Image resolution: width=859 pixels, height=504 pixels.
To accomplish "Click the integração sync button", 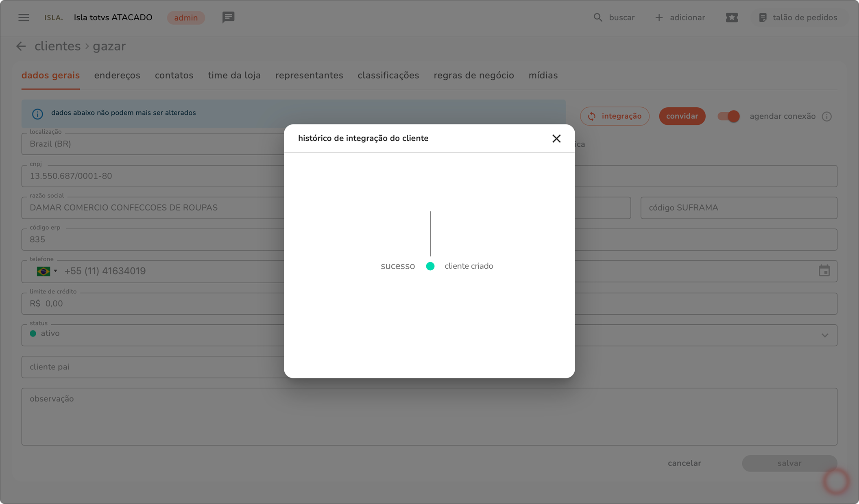I will tap(614, 116).
